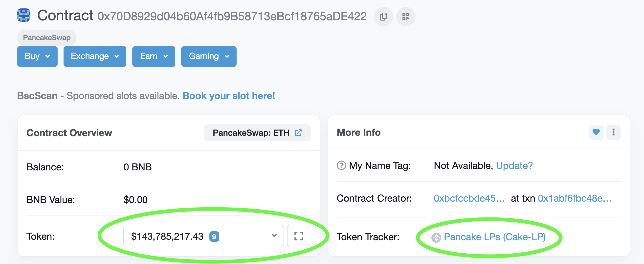Copy the contract address to clipboard
This screenshot has width=644, height=264.
pos(383,17)
